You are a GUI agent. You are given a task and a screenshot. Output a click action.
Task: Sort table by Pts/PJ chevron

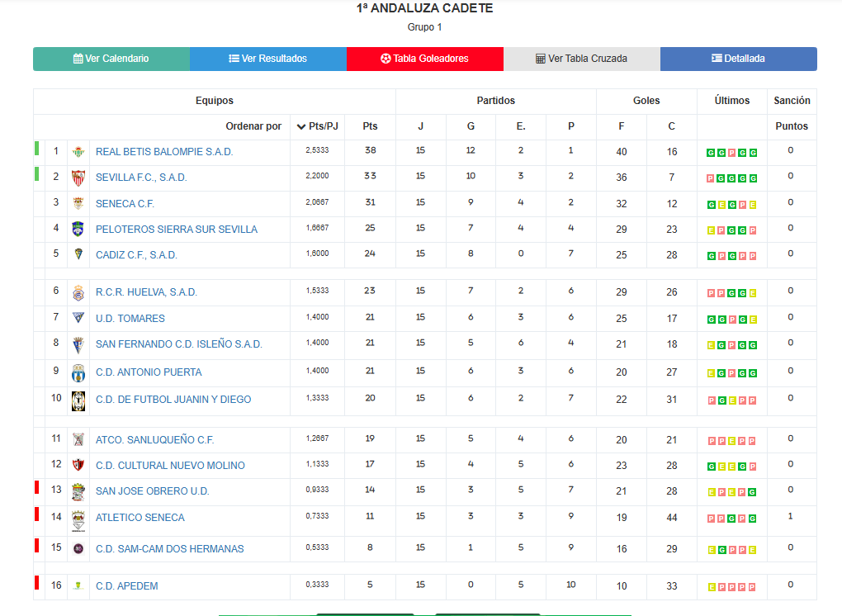pyautogui.click(x=300, y=126)
